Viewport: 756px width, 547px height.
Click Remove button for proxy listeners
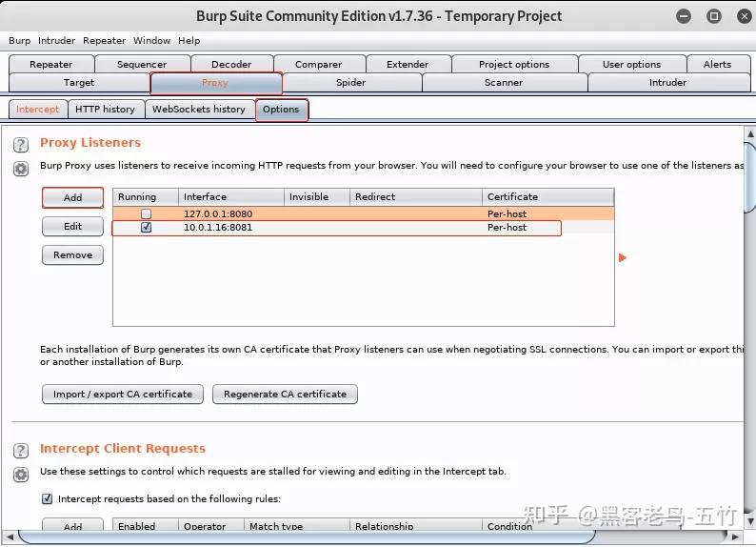tap(72, 255)
